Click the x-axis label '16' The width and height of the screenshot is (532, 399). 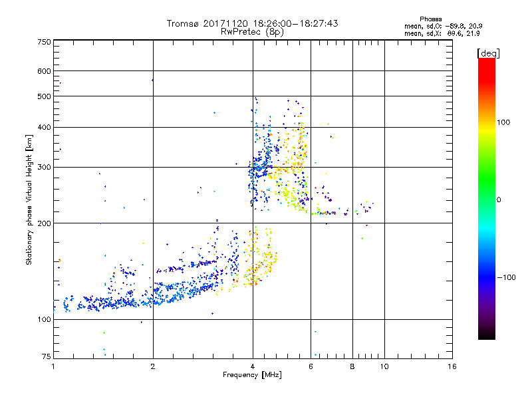(452, 366)
